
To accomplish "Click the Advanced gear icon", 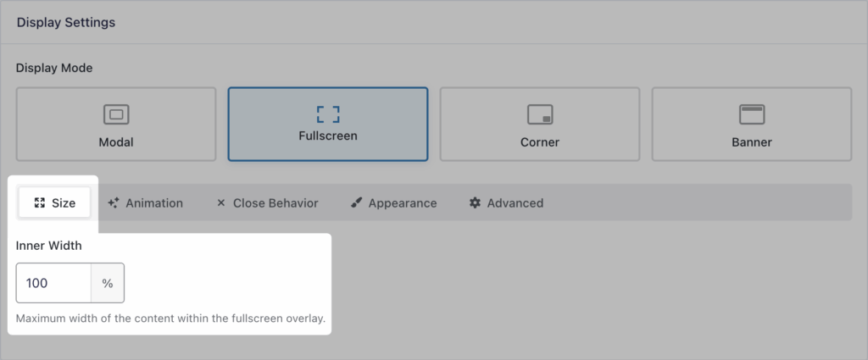I will (x=475, y=203).
